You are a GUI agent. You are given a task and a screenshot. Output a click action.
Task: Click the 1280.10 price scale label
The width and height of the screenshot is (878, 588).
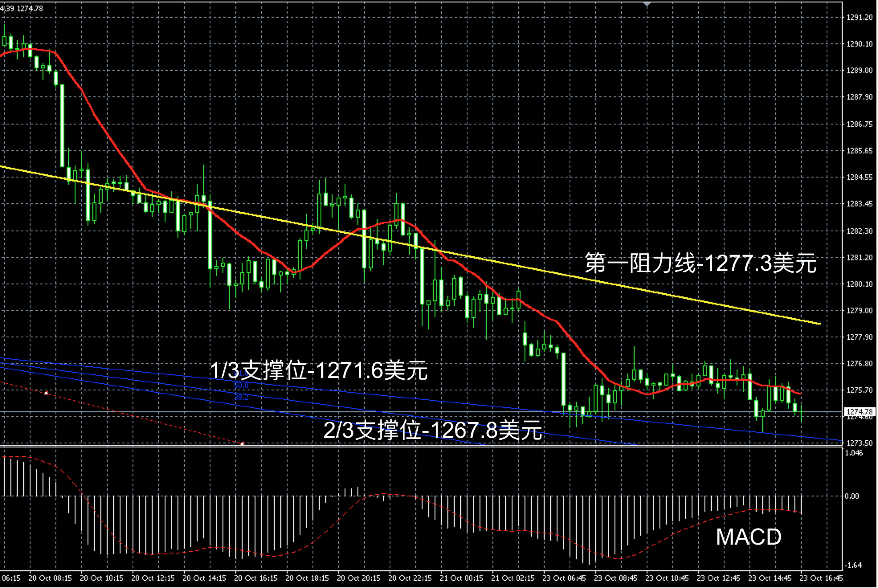860,284
